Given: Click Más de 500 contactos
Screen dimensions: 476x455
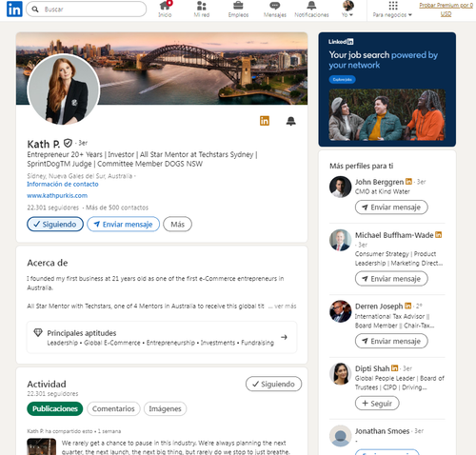Looking at the screenshot, I should coord(117,208).
